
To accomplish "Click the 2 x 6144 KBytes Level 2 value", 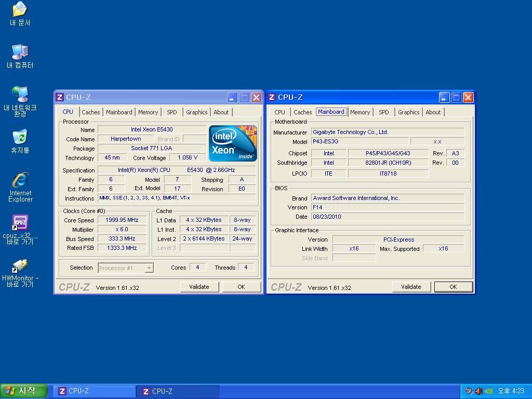I will tap(204, 238).
